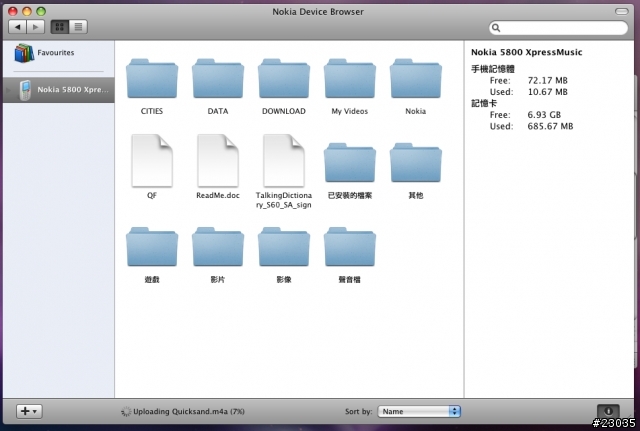Go forward with the right arrow button

point(36,27)
